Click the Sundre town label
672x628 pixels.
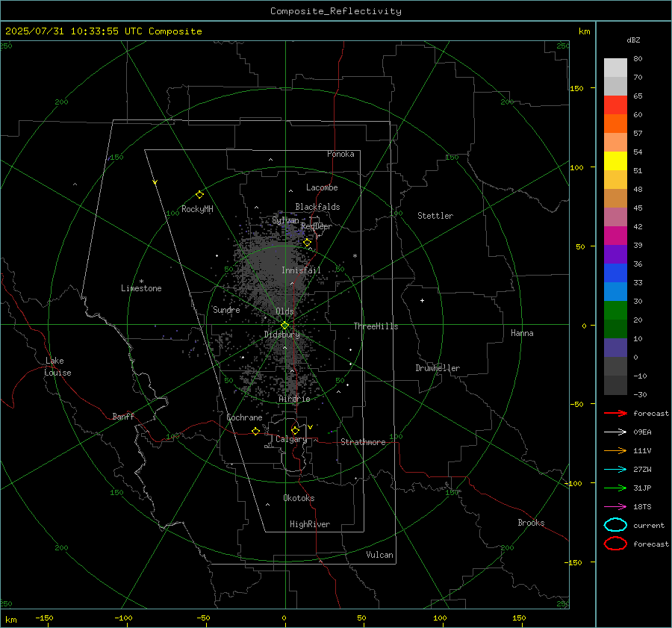pyautogui.click(x=226, y=310)
